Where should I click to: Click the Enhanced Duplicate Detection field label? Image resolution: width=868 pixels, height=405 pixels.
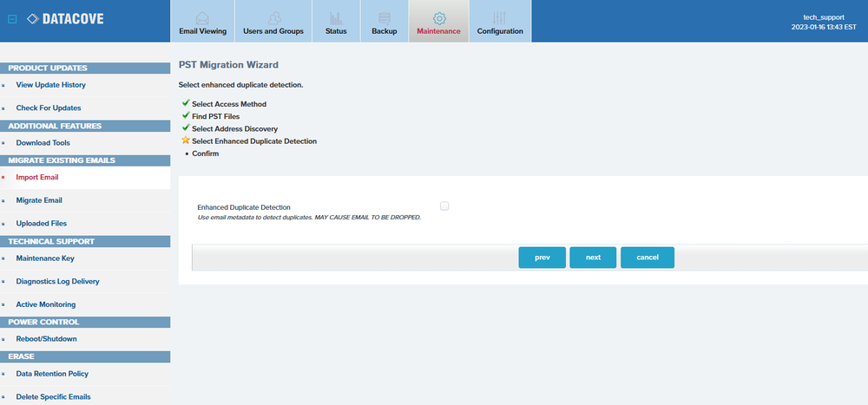point(244,207)
